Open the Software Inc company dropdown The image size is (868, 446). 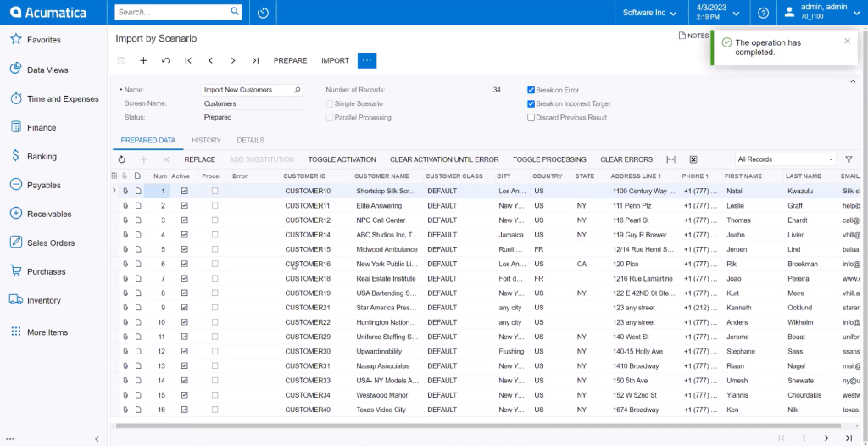649,13
